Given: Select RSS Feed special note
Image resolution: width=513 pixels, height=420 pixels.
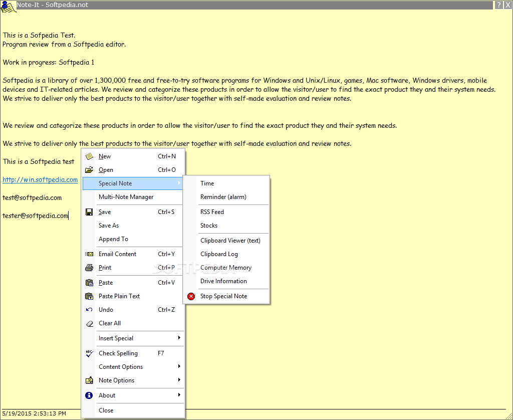Looking at the screenshot, I should (x=226, y=212).
